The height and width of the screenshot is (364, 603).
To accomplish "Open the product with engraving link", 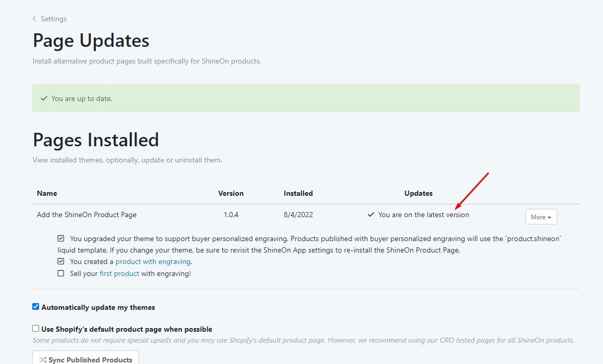I will click(153, 261).
